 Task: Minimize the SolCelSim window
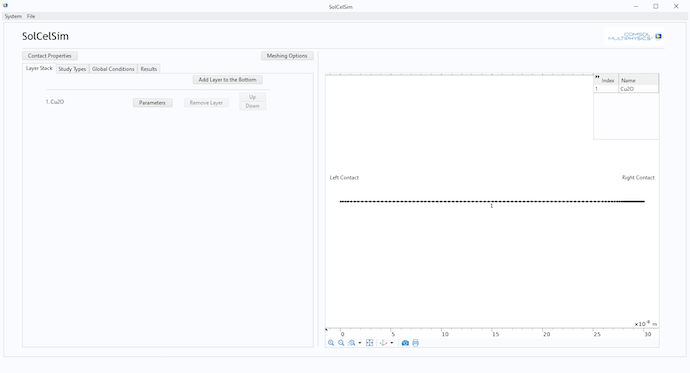tap(636, 6)
